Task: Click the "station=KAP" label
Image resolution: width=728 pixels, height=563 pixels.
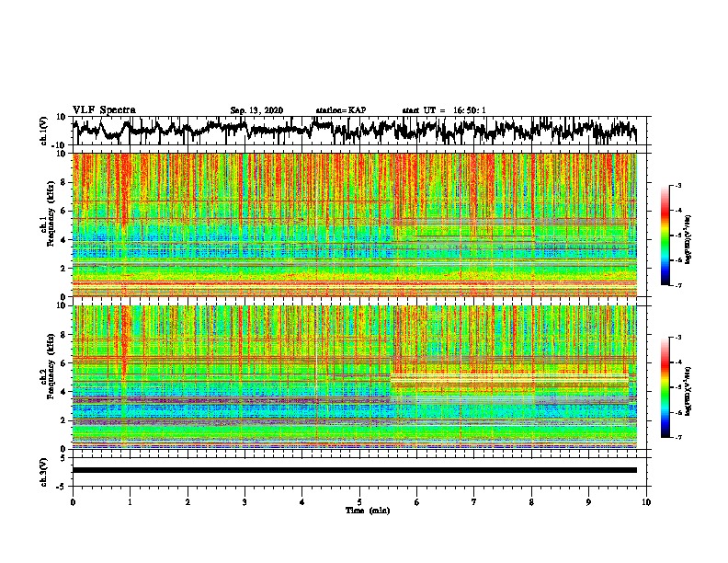Action: 341,110
